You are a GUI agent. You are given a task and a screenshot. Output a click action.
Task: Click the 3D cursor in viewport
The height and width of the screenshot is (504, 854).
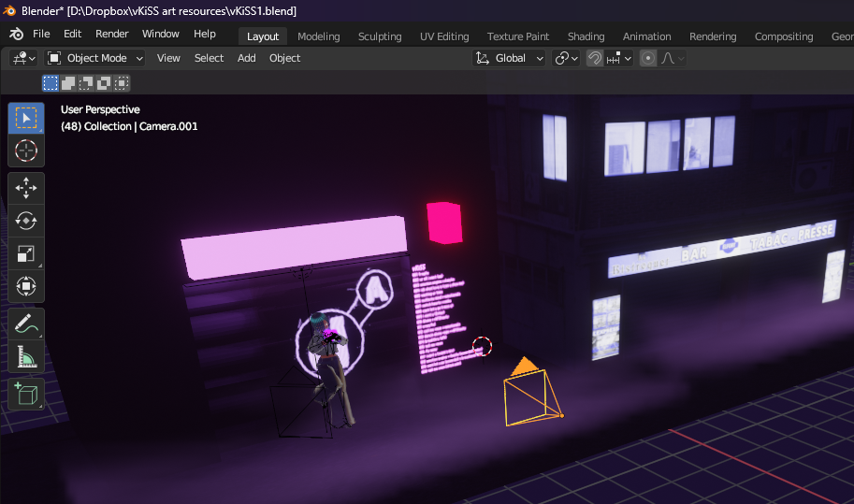tap(482, 346)
